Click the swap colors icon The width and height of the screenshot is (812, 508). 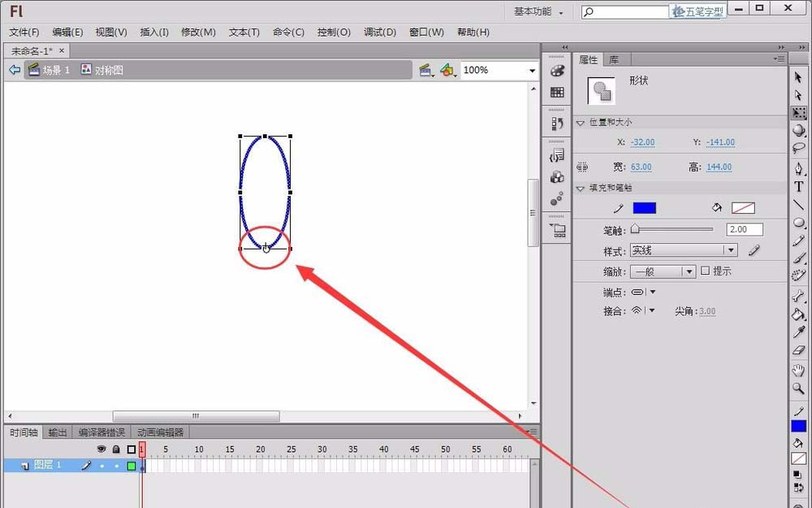tap(798, 488)
